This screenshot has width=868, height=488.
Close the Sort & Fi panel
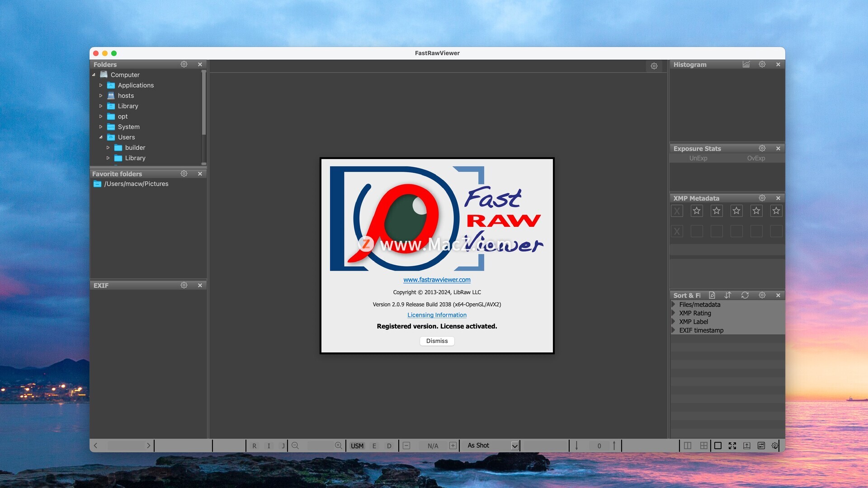tap(778, 295)
